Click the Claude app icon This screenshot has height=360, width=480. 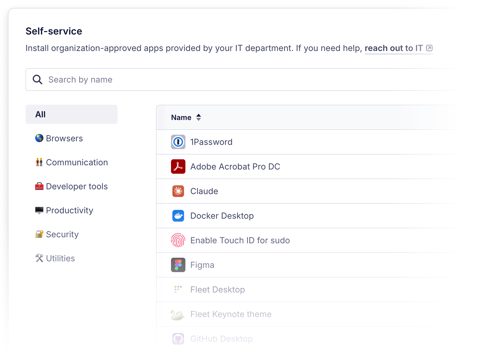coord(178,191)
